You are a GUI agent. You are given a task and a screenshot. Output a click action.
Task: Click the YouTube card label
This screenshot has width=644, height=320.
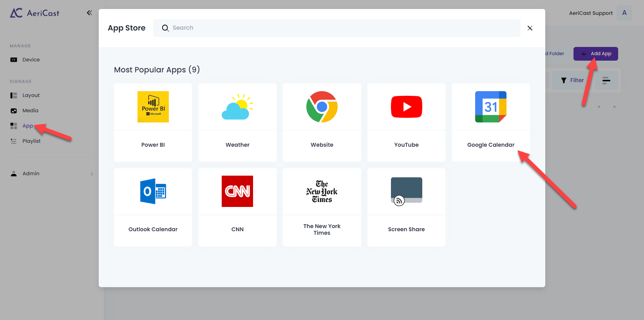[x=407, y=145]
